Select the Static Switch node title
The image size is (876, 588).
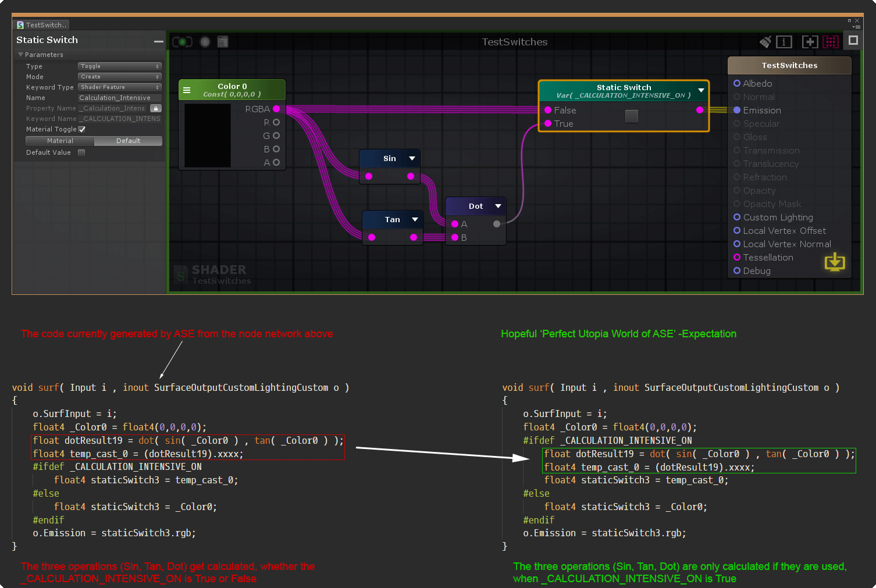(624, 87)
